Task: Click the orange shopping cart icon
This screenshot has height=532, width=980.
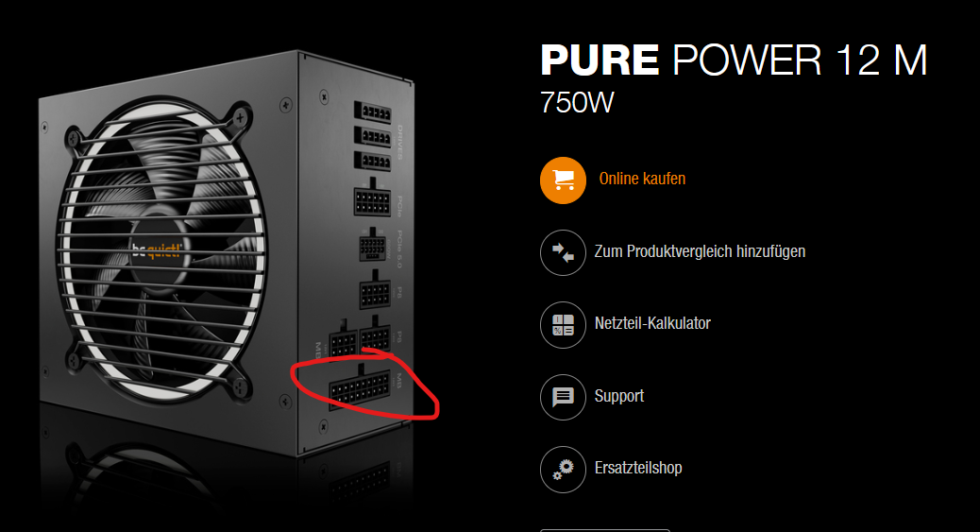Action: 563,180
